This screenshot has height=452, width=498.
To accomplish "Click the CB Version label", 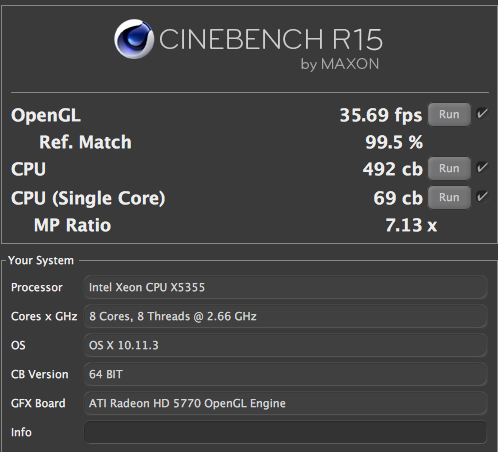I will point(40,374).
